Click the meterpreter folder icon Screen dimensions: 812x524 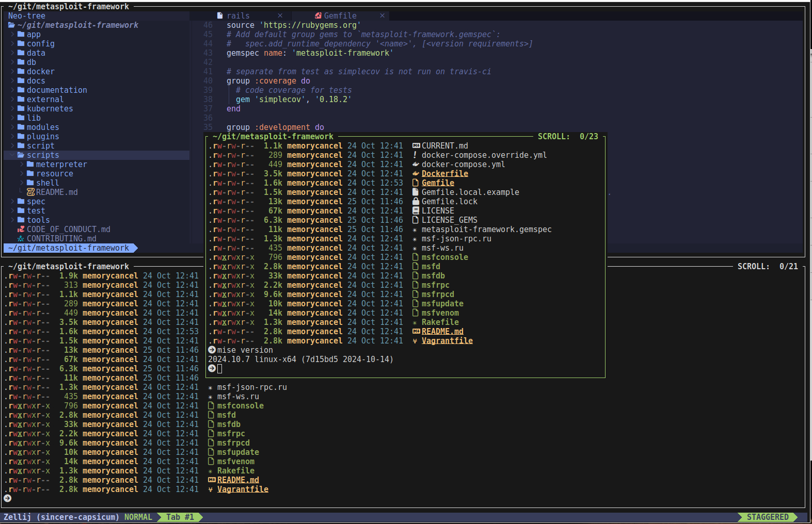tap(30, 165)
